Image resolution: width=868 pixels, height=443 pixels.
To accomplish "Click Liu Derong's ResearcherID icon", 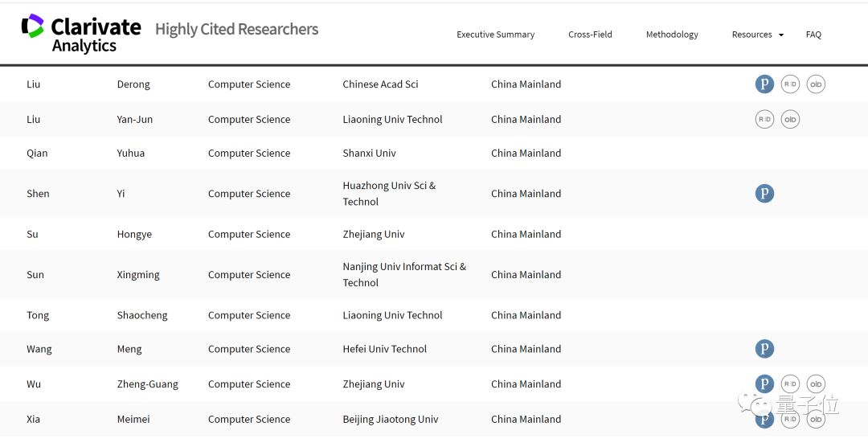I will pos(790,84).
